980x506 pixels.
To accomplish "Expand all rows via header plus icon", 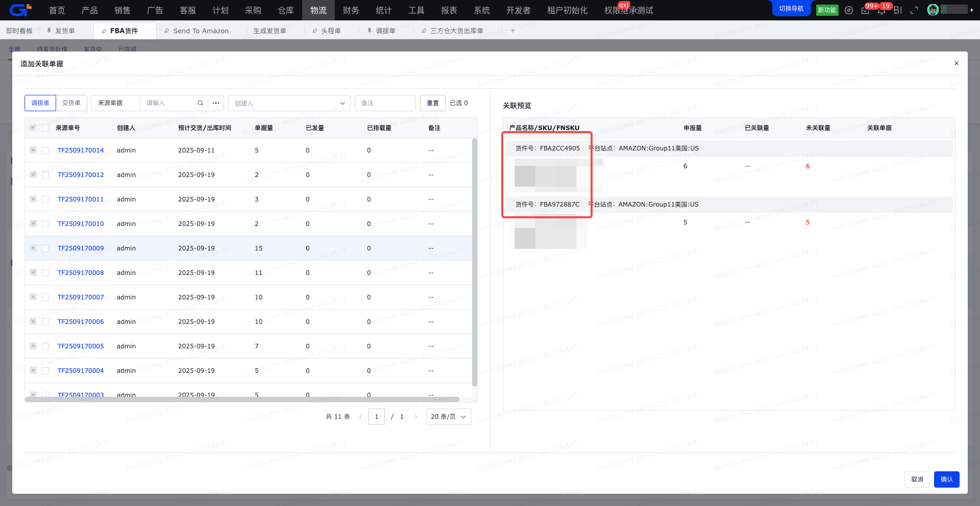I will tap(33, 128).
